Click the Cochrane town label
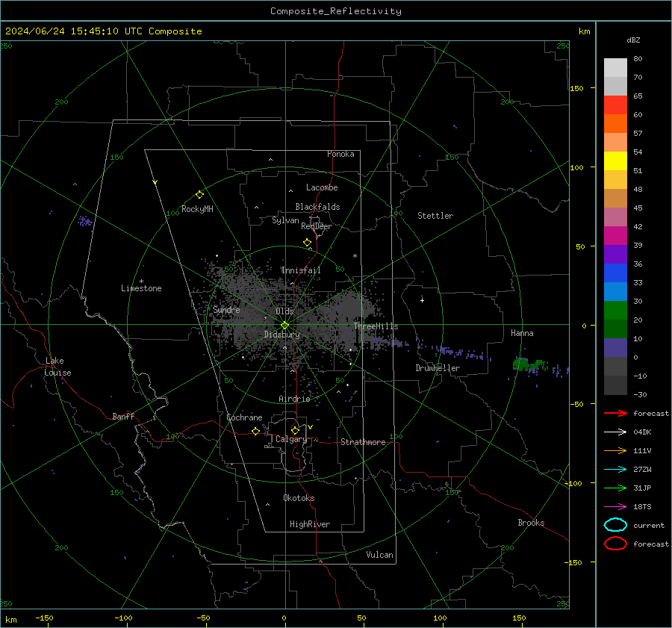This screenshot has width=672, height=628. tap(244, 417)
